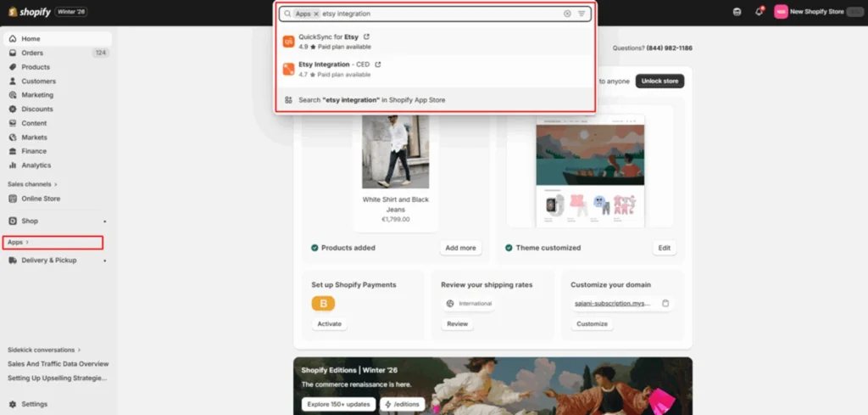868x415 pixels.
Task: Click Etsy Integration CED app icon
Action: (288, 70)
